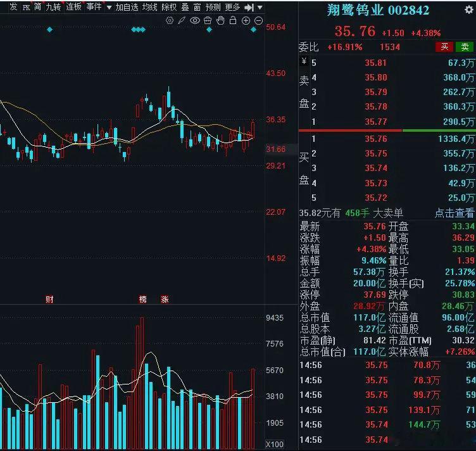Screen dimensions: 476x451
Task: Open chart settings gear icon
Action: [170, 21]
